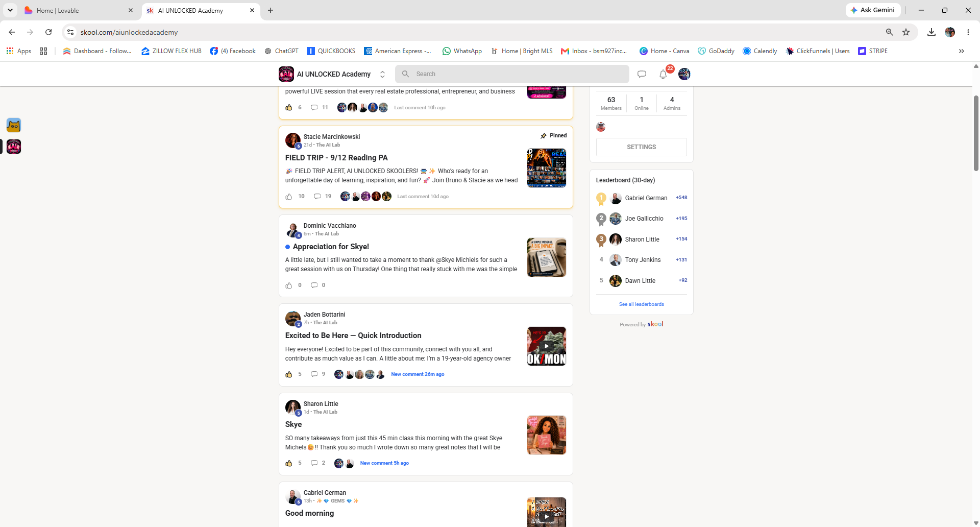Open comments on the FIELD TRIP post

point(317,197)
